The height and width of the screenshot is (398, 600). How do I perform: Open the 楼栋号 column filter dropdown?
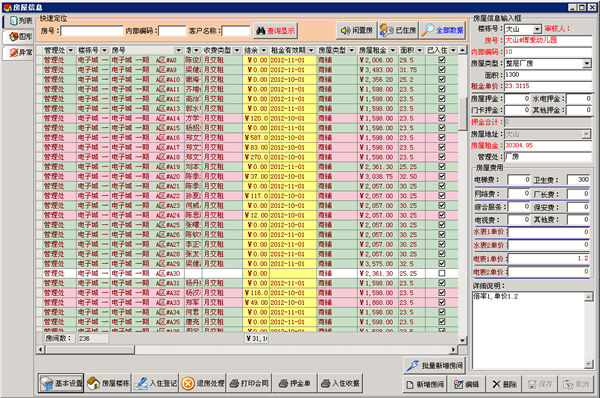pyautogui.click(x=104, y=51)
